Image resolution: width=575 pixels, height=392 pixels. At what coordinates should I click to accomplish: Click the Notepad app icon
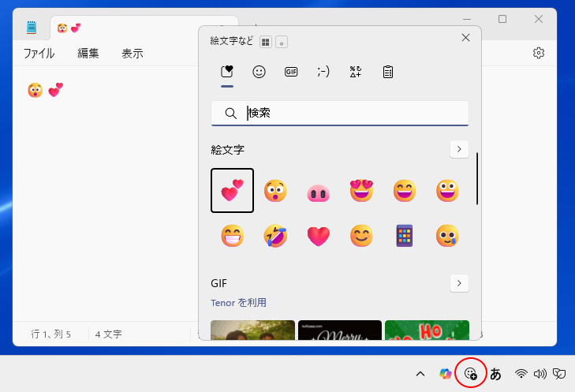pyautogui.click(x=32, y=28)
